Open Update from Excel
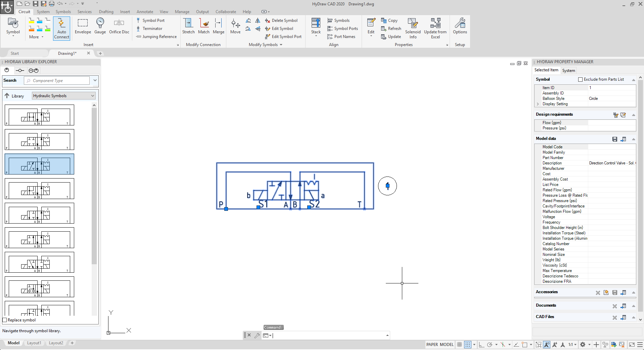This screenshot has width=644, height=350. pos(435,28)
